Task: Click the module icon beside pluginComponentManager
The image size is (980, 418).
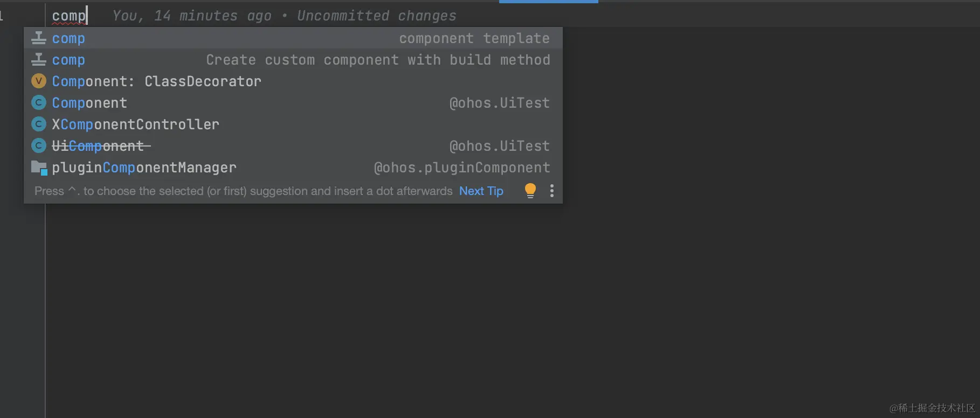Action: pos(39,168)
